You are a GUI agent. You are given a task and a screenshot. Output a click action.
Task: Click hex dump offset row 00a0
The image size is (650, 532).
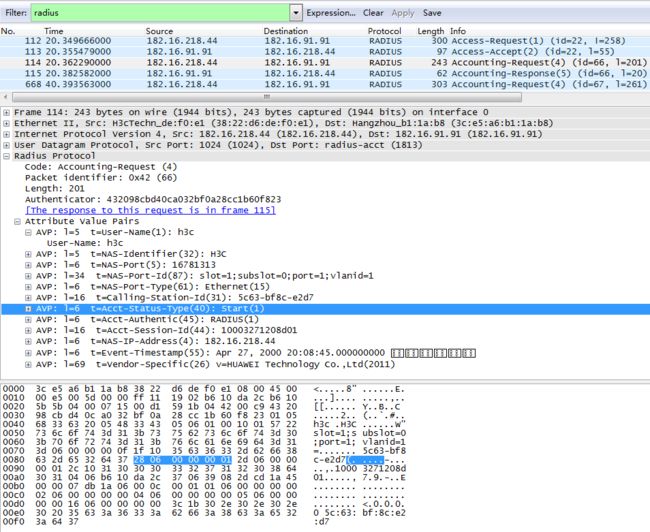tap(13, 478)
